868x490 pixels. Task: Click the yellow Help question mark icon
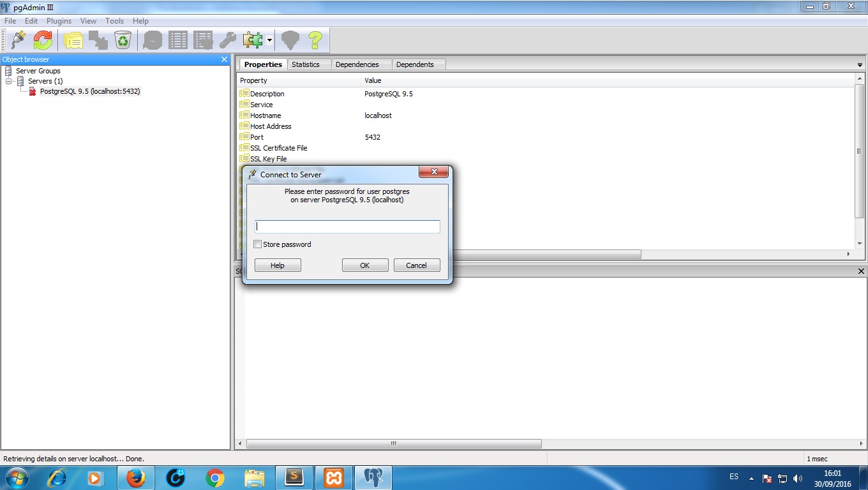pyautogui.click(x=315, y=41)
